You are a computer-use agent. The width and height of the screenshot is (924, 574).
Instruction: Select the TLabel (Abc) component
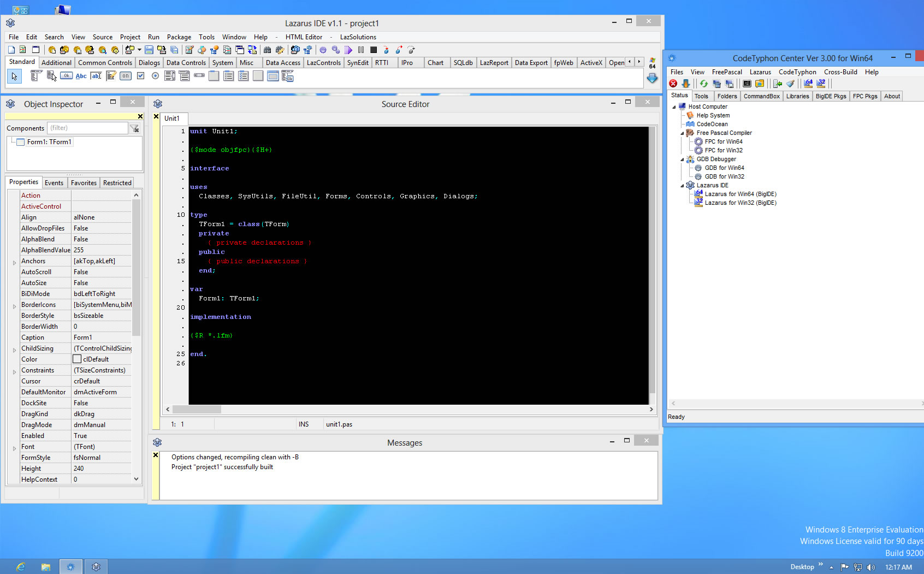click(81, 76)
